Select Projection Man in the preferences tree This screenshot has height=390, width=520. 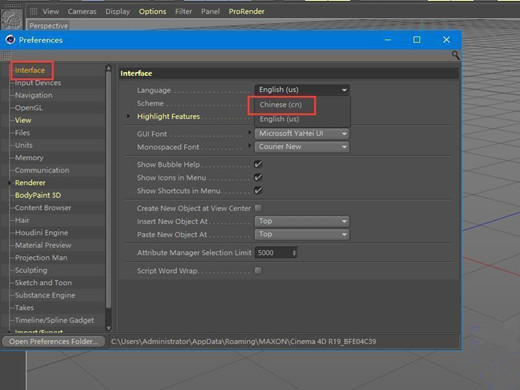pyautogui.click(x=41, y=258)
